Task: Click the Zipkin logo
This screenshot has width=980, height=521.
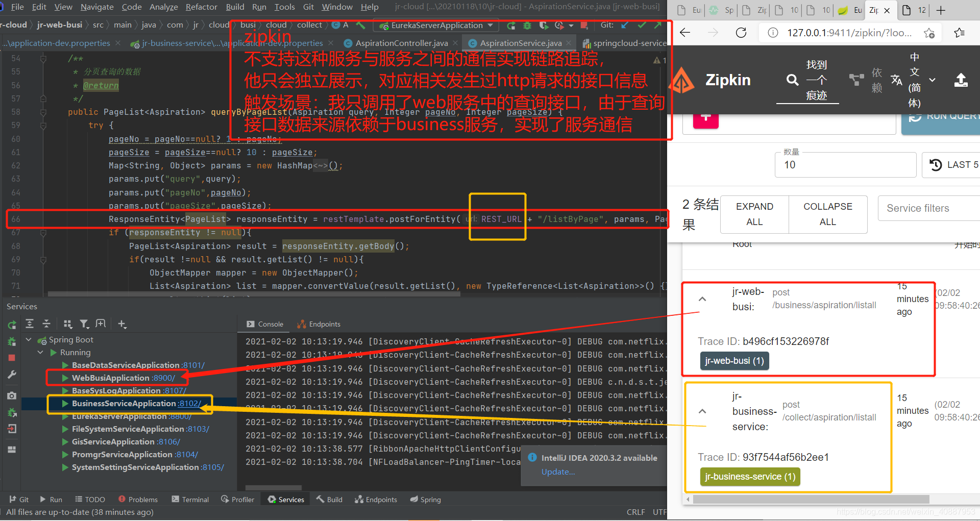Action: point(682,80)
